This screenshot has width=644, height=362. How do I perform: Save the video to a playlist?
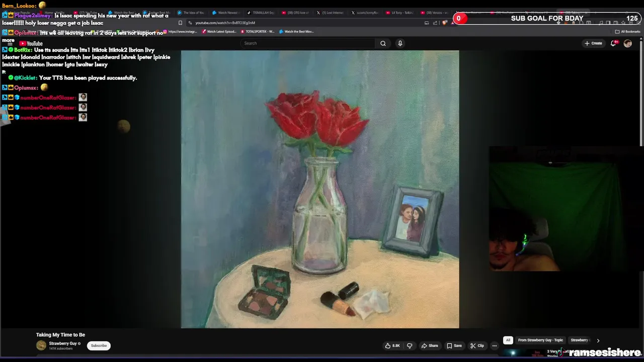click(454, 345)
